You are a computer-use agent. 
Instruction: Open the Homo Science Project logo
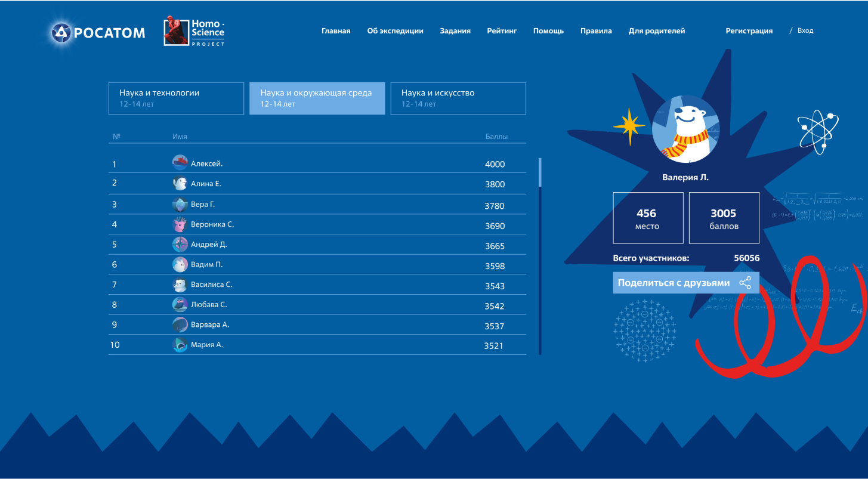tap(194, 32)
